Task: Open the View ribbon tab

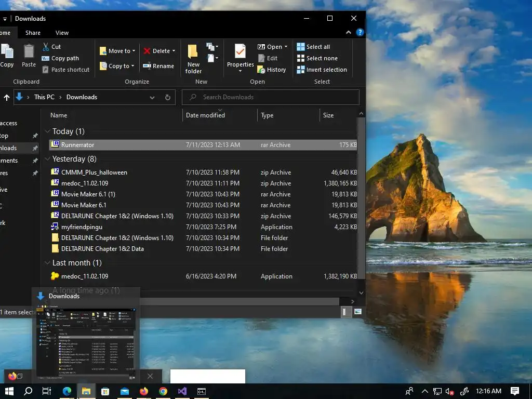Action: pos(62,33)
